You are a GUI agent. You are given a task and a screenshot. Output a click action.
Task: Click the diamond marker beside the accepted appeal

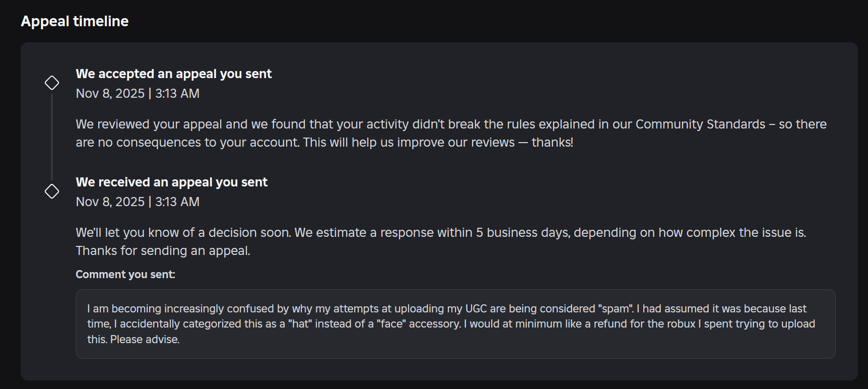pos(52,83)
